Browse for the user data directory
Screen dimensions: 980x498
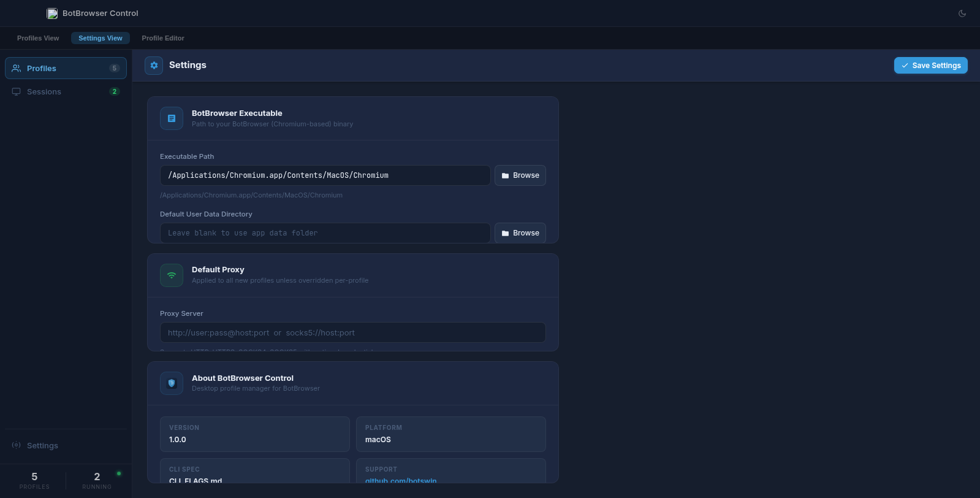pos(520,233)
